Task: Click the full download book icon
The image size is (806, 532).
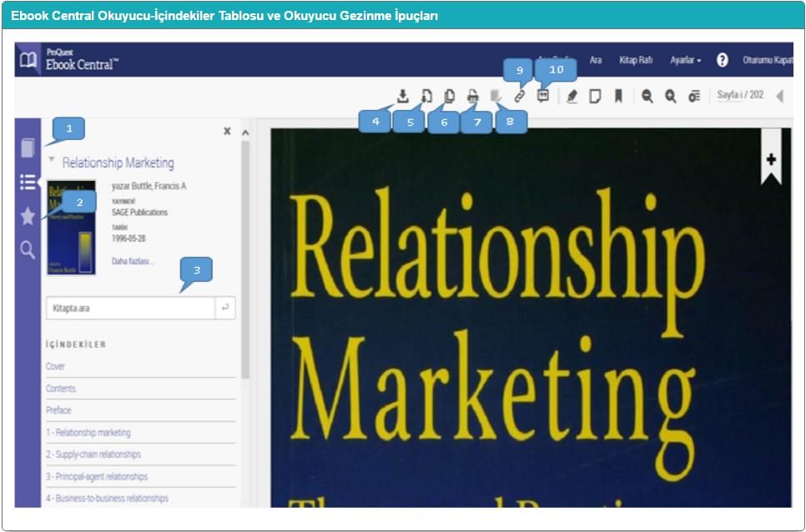Action: click(403, 96)
